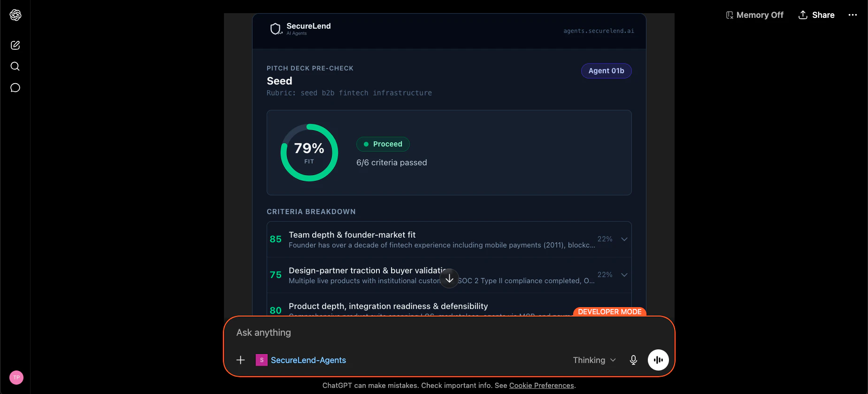Open the ChatGPT logo home icon
Image resolution: width=868 pixels, height=394 pixels.
tap(15, 15)
